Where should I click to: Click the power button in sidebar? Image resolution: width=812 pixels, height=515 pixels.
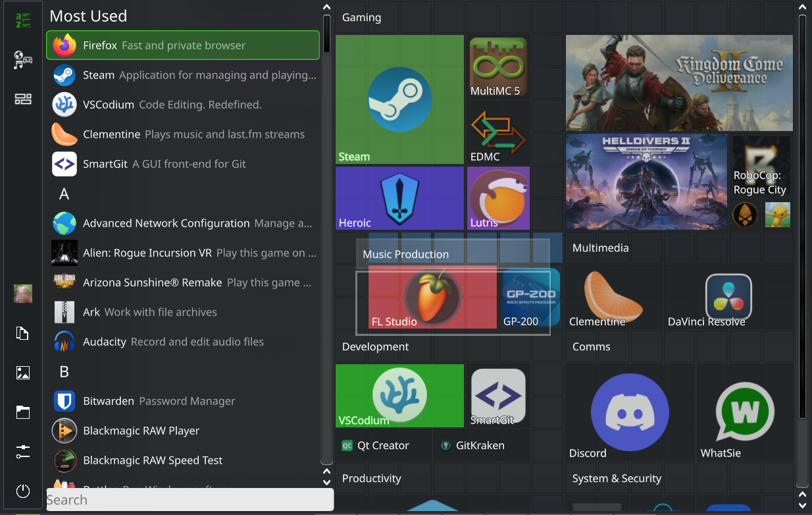tap(23, 491)
